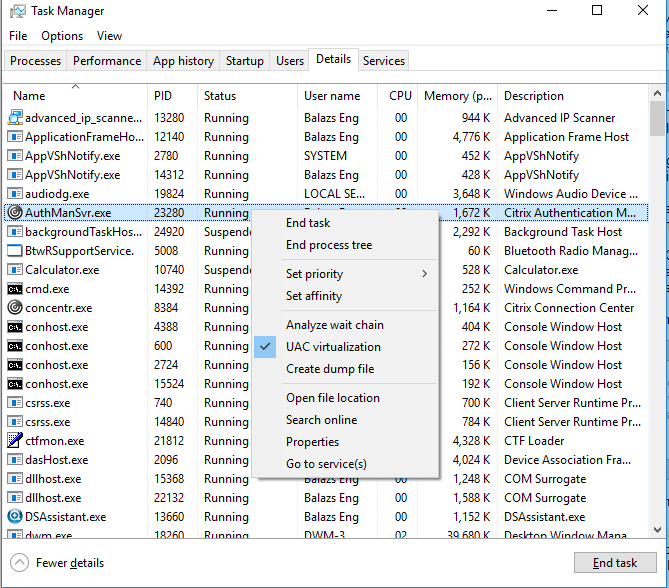Click icon of csrss.exe PID 14840
This screenshot has width=669, height=588.
tap(15, 422)
